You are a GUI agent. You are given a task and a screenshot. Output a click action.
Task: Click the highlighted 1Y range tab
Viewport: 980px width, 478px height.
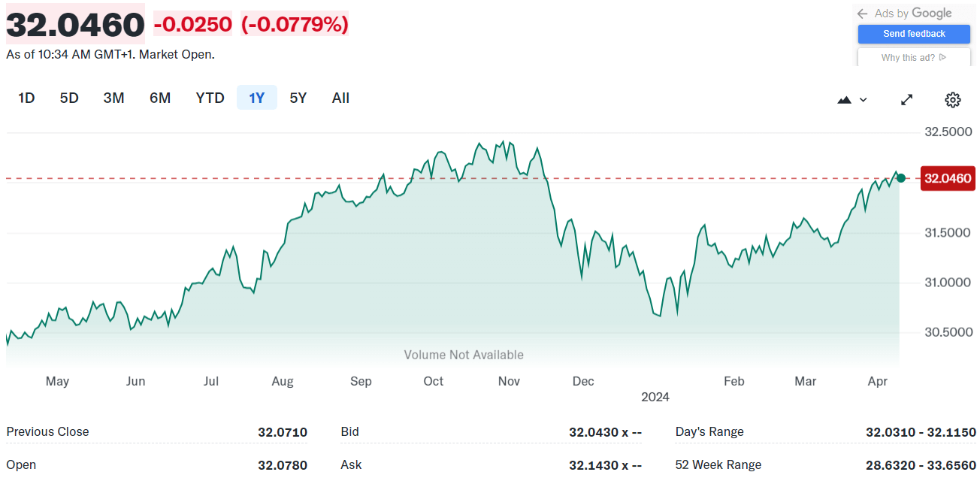257,98
